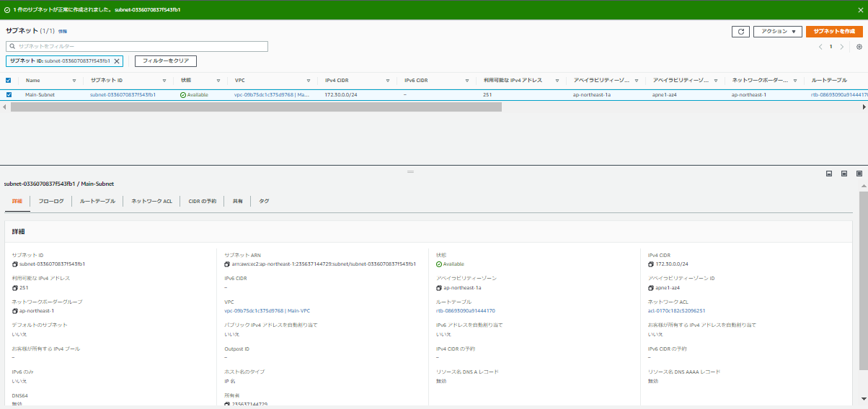
Task: Switch to the フローログ tab
Action: 50,202
